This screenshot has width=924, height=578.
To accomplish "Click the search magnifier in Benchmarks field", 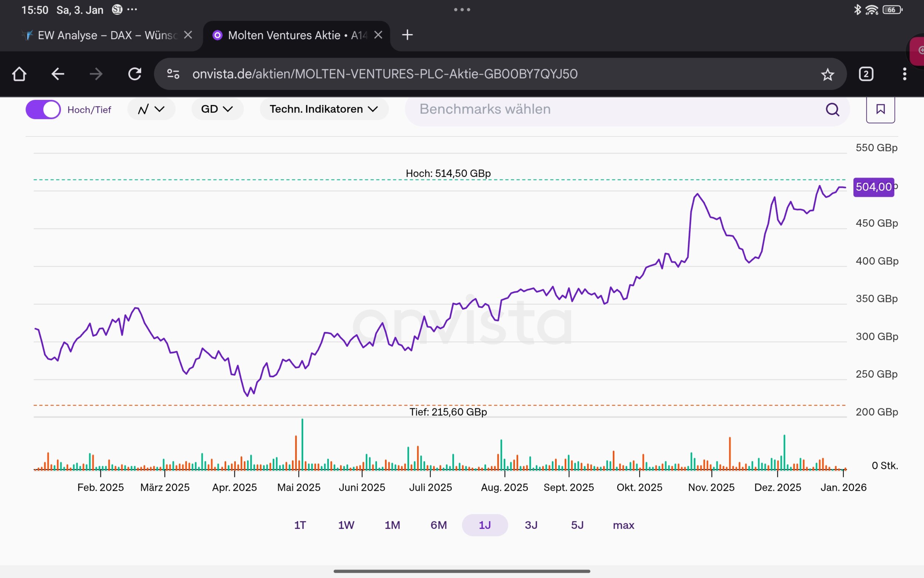I will [832, 110].
